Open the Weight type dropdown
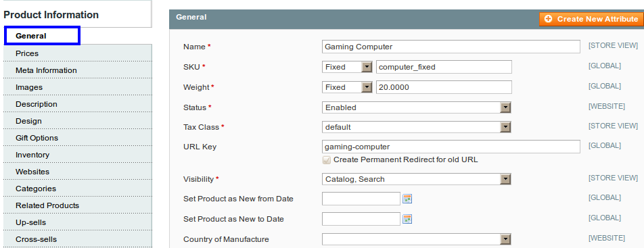This screenshot has height=248, width=644. pos(347,87)
